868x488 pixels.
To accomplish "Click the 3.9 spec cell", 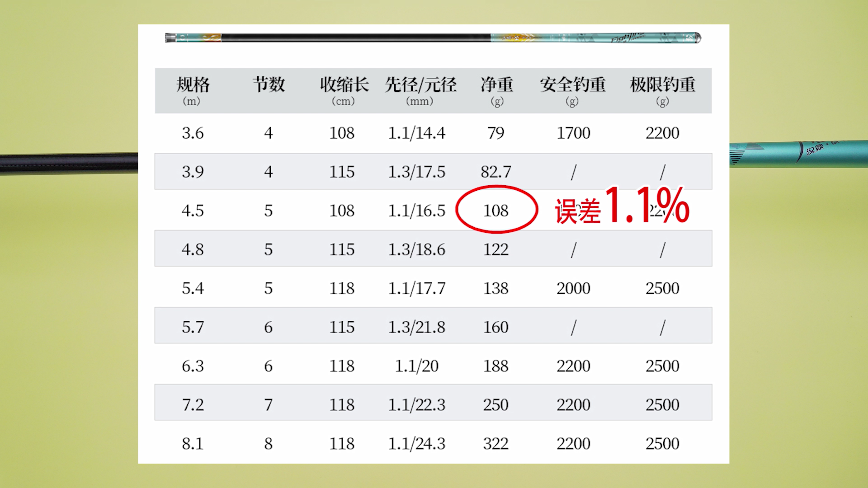I will point(193,172).
